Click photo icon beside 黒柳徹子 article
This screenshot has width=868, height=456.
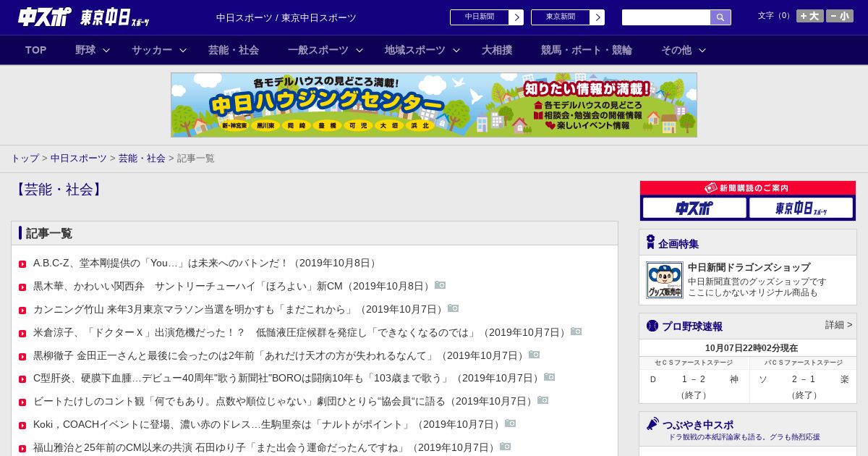pos(534,355)
